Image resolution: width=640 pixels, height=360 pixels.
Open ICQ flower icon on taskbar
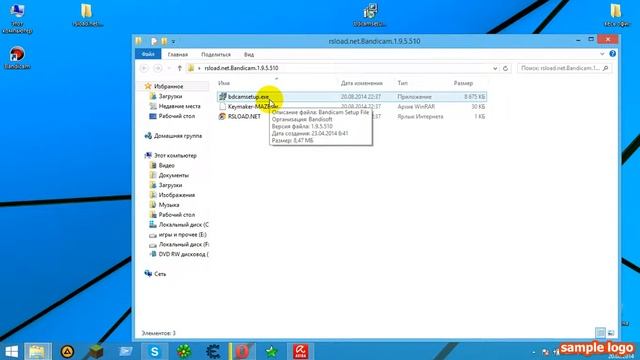tap(184, 351)
